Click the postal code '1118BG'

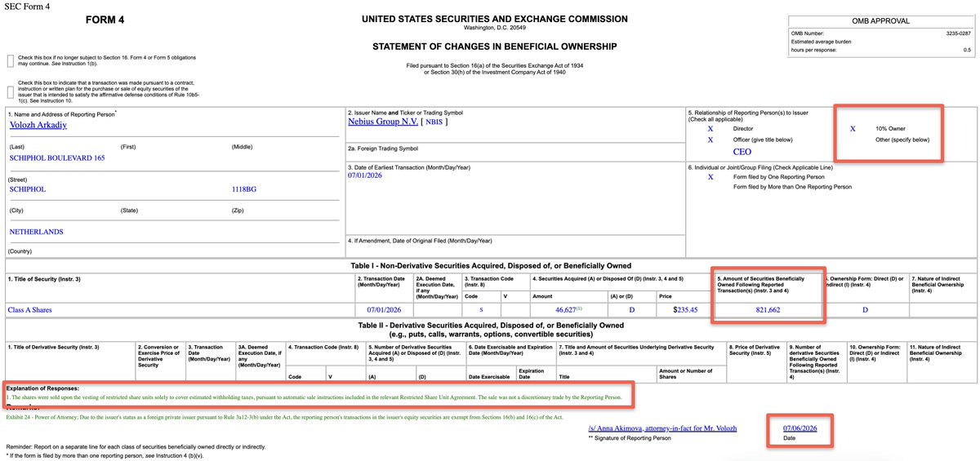tap(245, 188)
